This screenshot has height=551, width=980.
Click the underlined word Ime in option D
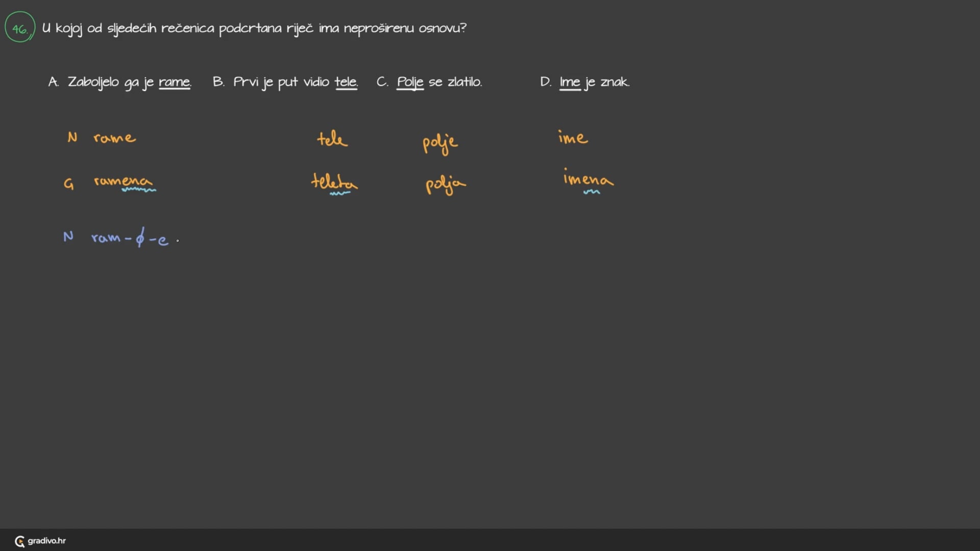[570, 82]
